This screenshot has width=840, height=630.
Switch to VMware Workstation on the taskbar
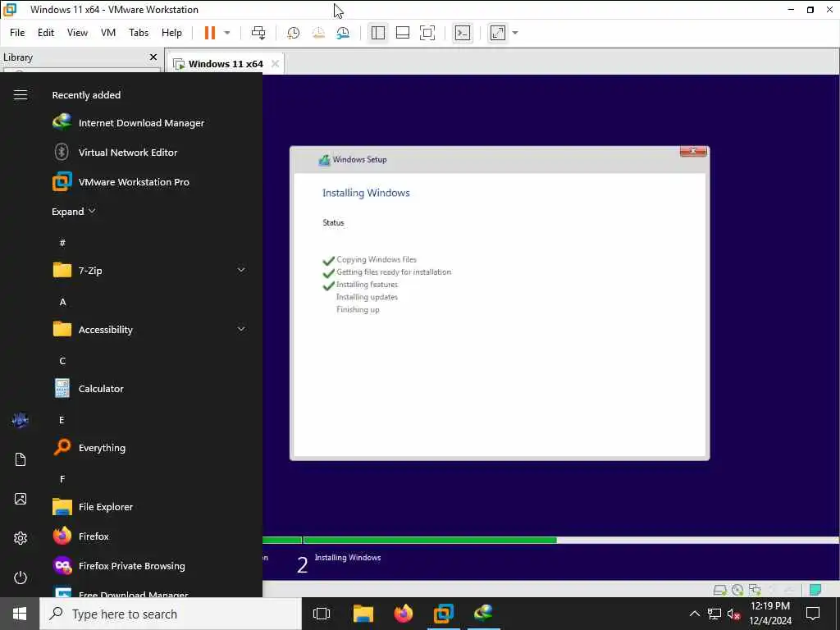point(444,614)
